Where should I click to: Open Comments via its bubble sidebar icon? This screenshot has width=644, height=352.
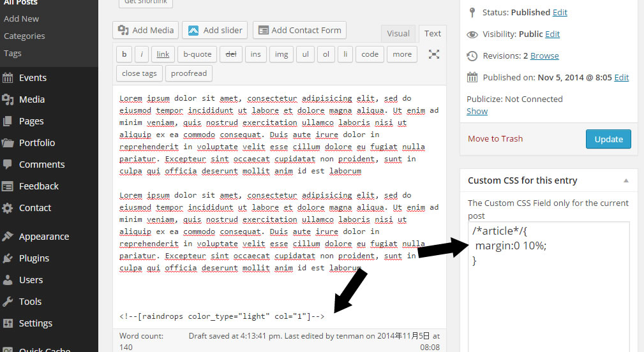pos(8,165)
